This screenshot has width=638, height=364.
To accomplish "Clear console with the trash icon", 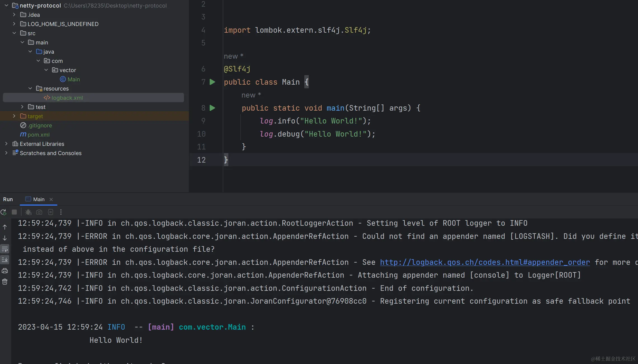I will click(5, 282).
